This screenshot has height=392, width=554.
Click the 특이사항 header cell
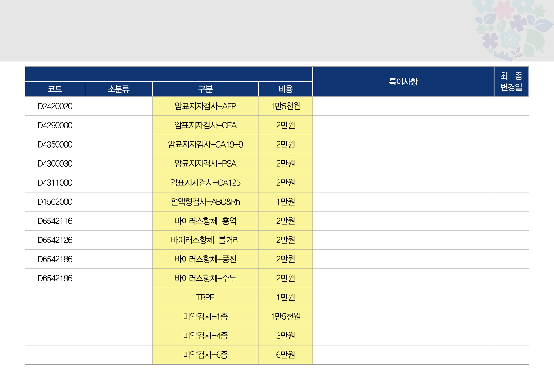pyautogui.click(x=403, y=82)
